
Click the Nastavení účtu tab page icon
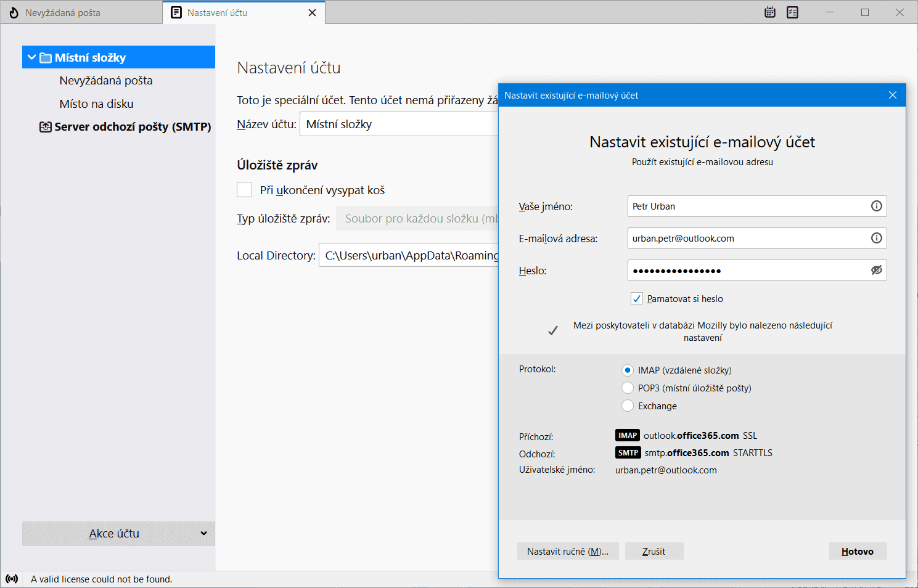tap(176, 12)
